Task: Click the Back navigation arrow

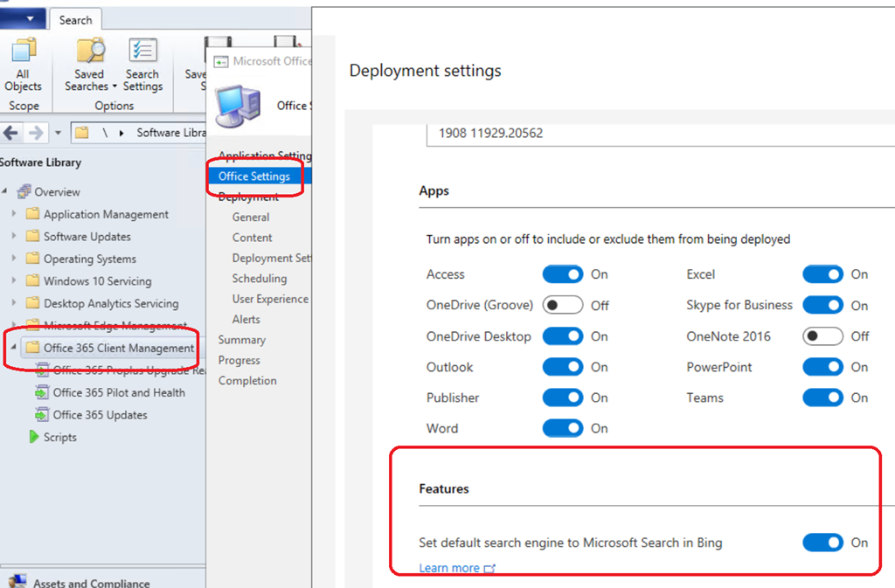Action: pyautogui.click(x=11, y=133)
